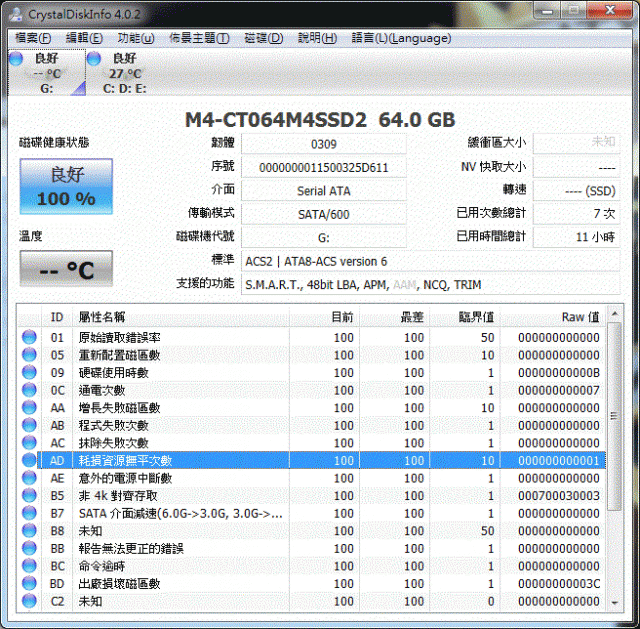The height and width of the screenshot is (629, 640).
Task: Select the G: drive tab
Action: click(47, 73)
